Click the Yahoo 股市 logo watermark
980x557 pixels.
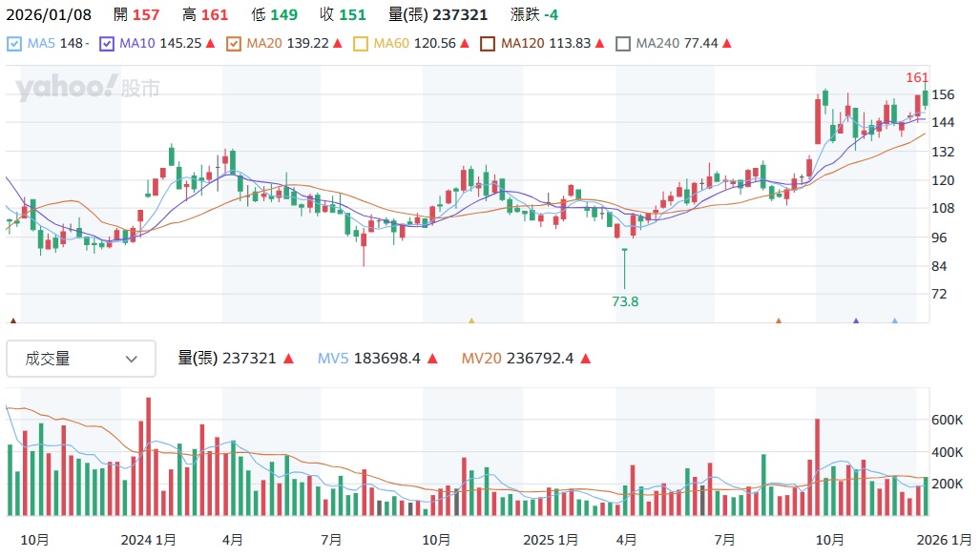(87, 89)
